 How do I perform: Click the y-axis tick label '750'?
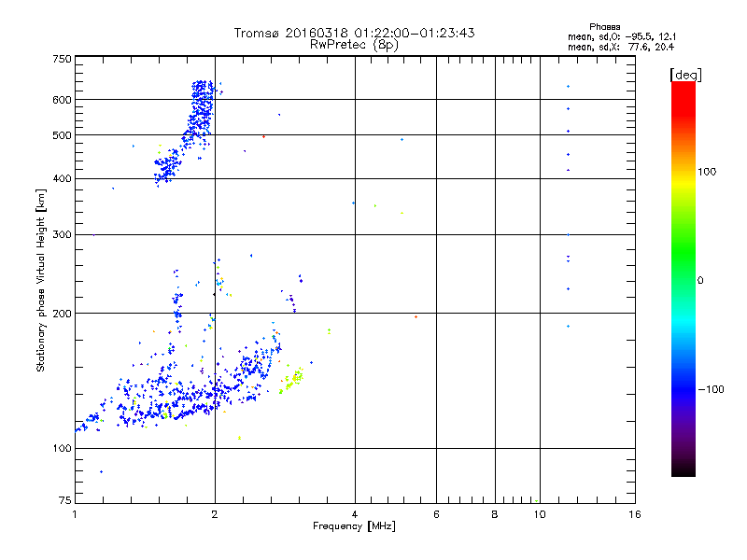coord(62,59)
